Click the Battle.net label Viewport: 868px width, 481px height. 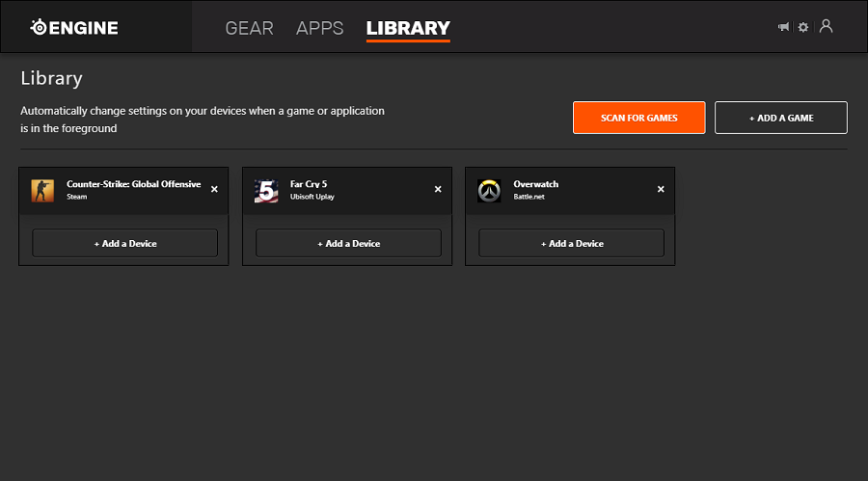(529, 197)
